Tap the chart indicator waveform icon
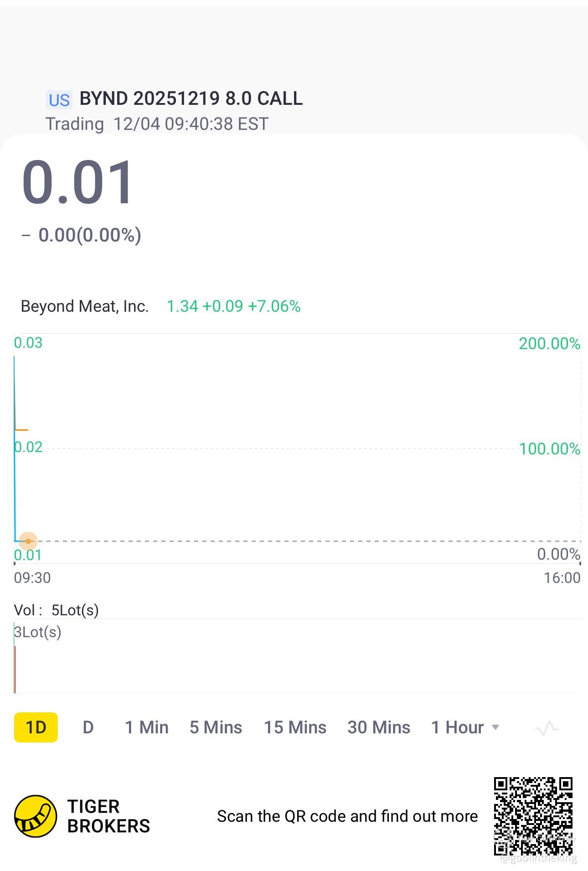This screenshot has height=871, width=588. [x=547, y=728]
